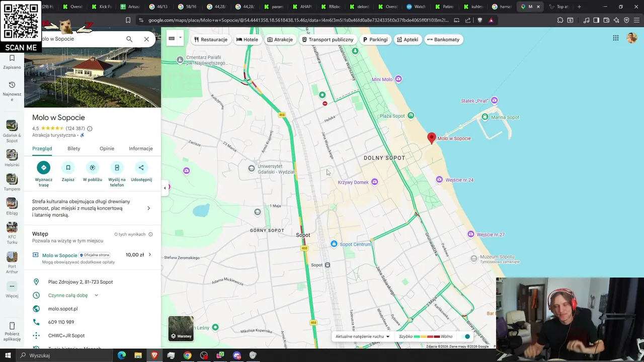This screenshot has width=644, height=362.
Task: Click the Brave Shields icon in address bar
Action: [x=479, y=20]
